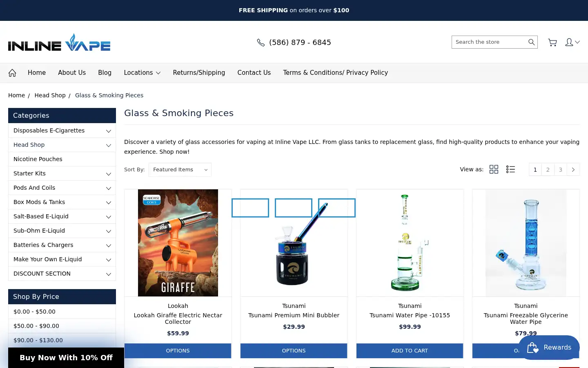Image resolution: width=588 pixels, height=368 pixels.
Task: Click OPTIONS for Tsunami Premium Mini Bubbler
Action: [x=294, y=351]
